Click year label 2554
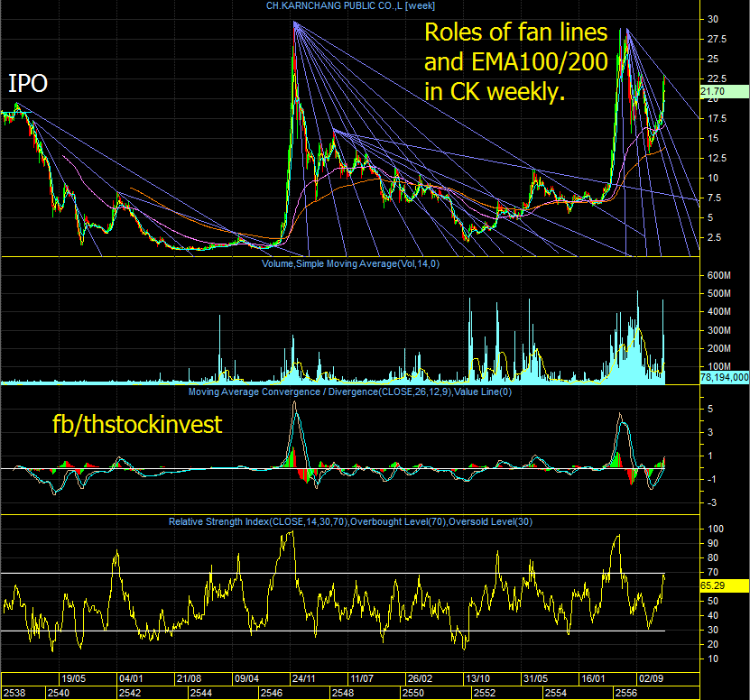The image size is (750, 700). [x=555, y=694]
